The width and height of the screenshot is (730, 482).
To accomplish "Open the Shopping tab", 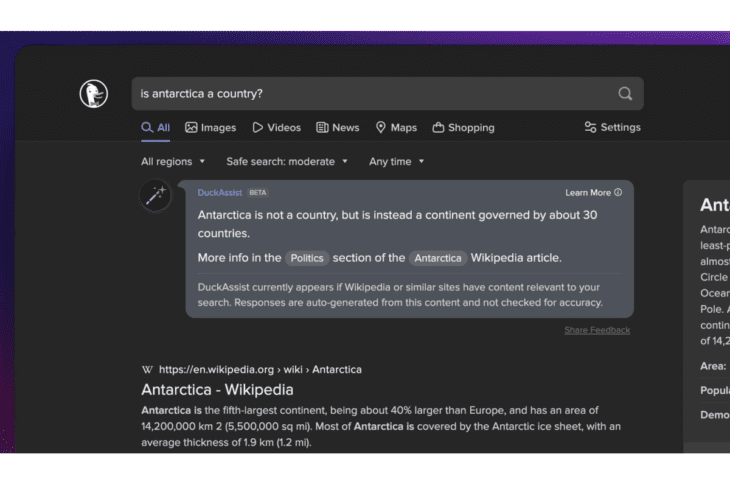I will point(463,128).
